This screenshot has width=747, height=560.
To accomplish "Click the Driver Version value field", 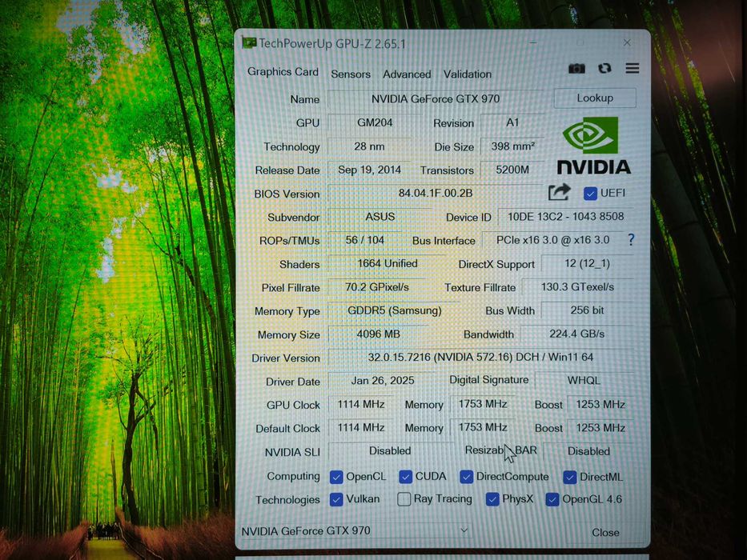I will coord(480,357).
